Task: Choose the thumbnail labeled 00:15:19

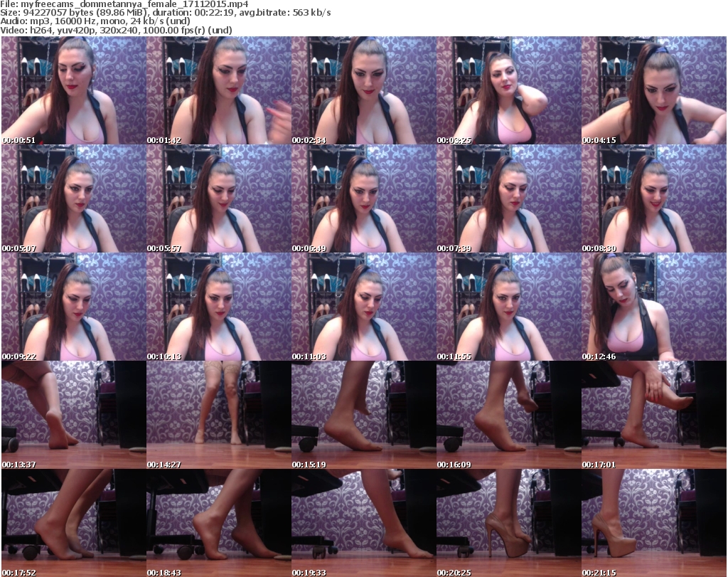Action: tap(363, 415)
